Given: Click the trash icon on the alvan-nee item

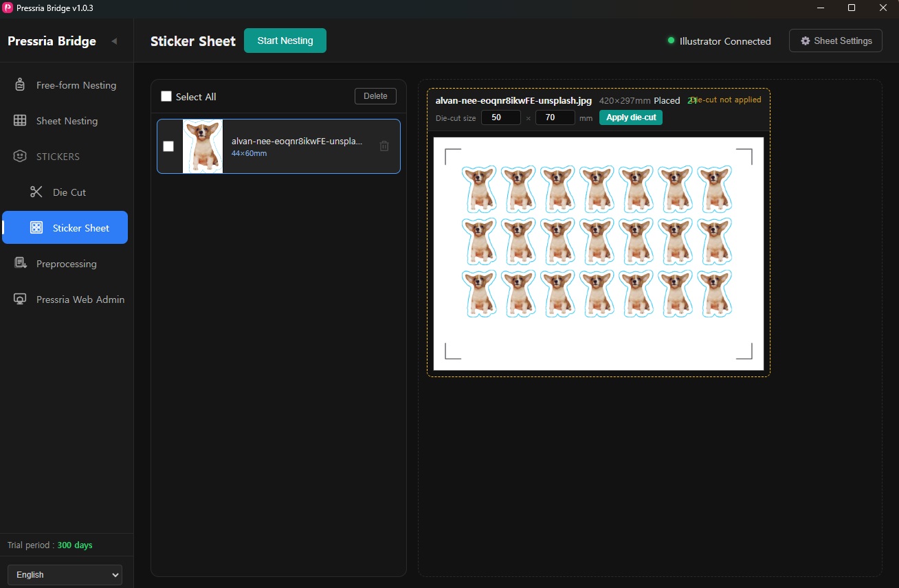Looking at the screenshot, I should click(384, 146).
